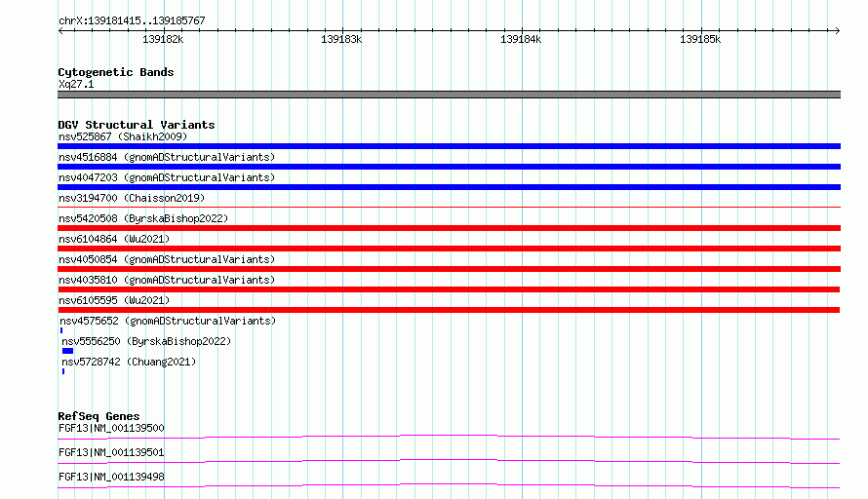This screenshot has width=868, height=499.
Task: Click tiny blue mark under nsv5728742
Action: point(63,371)
